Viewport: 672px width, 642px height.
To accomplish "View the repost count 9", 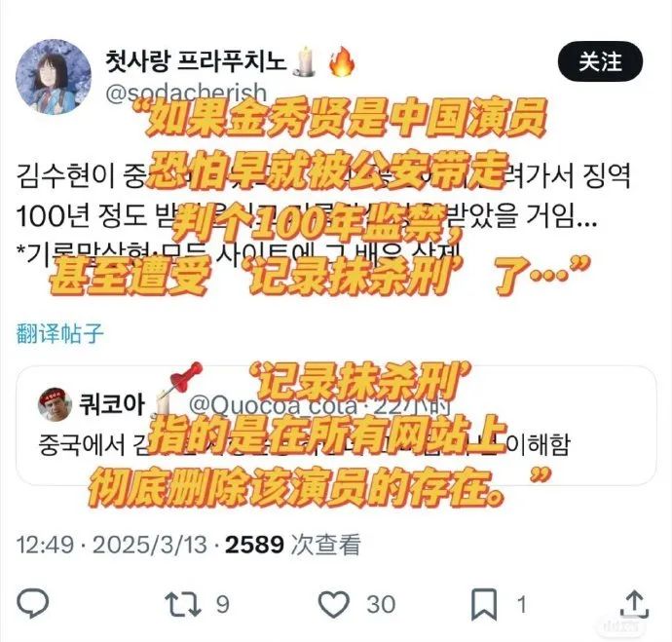I will [x=222, y=604].
